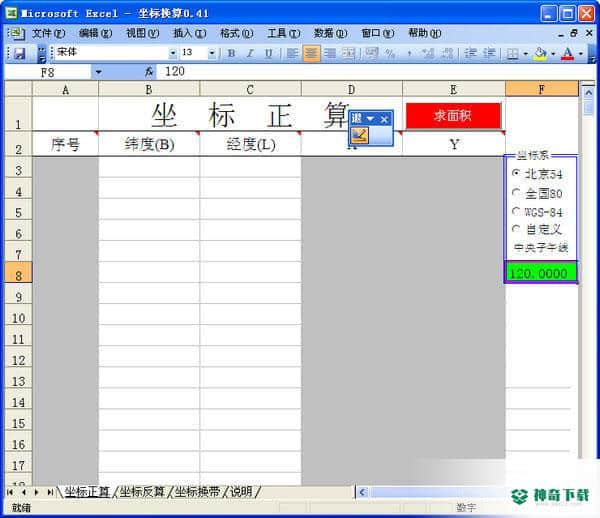The image size is (600, 518).
Task: Open the 文件 menu
Action: (48, 34)
